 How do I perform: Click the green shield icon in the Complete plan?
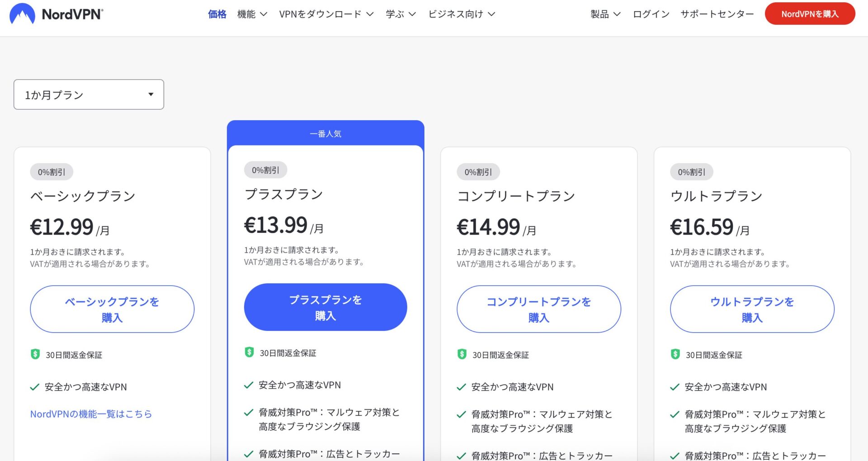(462, 354)
